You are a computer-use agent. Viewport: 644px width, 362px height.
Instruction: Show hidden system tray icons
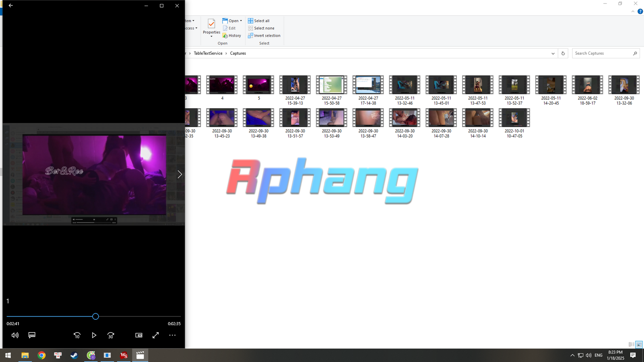[572, 355]
